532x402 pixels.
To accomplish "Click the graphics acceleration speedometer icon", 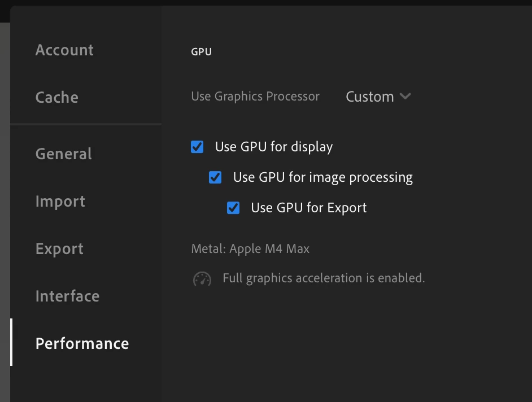I will click(202, 279).
